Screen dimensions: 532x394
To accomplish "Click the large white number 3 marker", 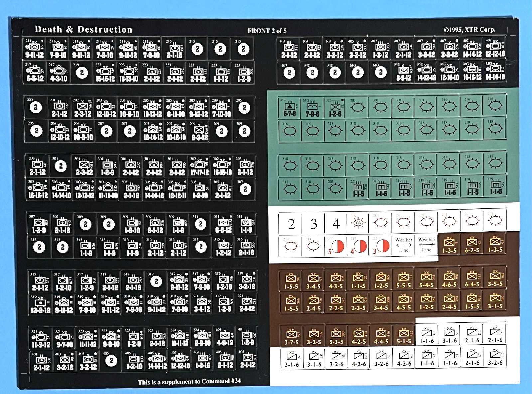I will [313, 223].
